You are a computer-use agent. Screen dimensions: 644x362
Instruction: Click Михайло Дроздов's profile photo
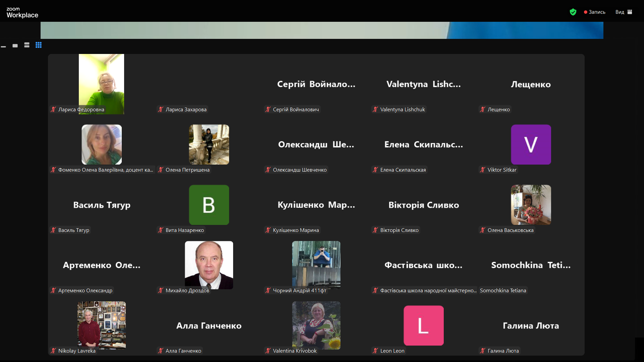[209, 265]
